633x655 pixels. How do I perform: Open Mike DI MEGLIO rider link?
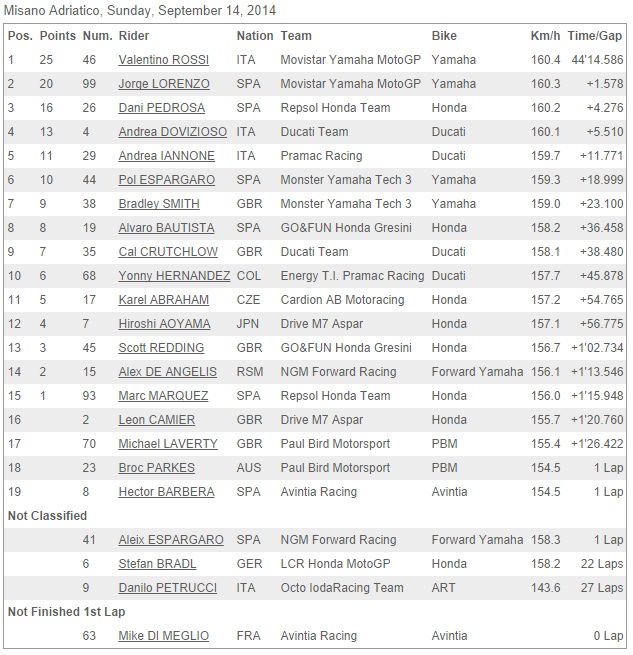(163, 636)
